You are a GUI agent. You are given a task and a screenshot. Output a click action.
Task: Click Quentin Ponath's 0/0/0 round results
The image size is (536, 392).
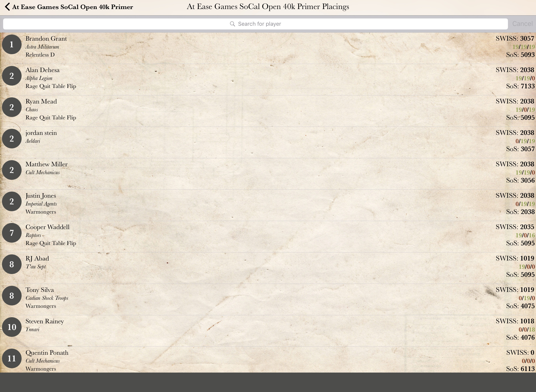click(x=528, y=361)
